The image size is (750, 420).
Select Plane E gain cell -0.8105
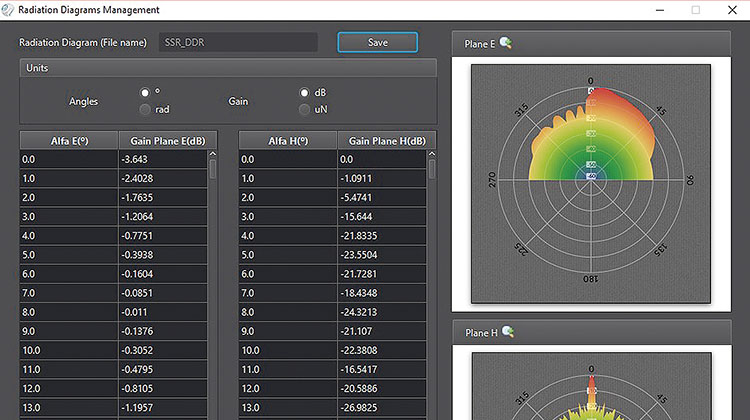(x=163, y=388)
